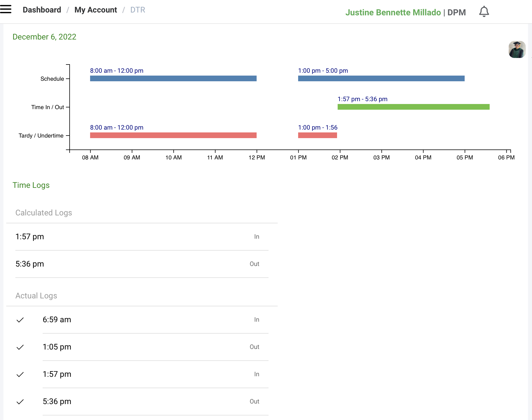Click the DPM label in header
Screen dimensions: 532x420
pos(456,13)
